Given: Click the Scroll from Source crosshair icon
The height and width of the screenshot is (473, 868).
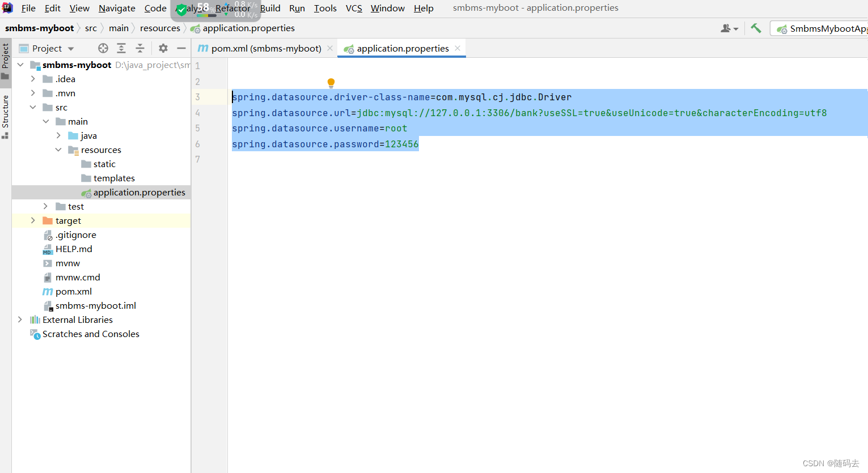Looking at the screenshot, I should 103,48.
